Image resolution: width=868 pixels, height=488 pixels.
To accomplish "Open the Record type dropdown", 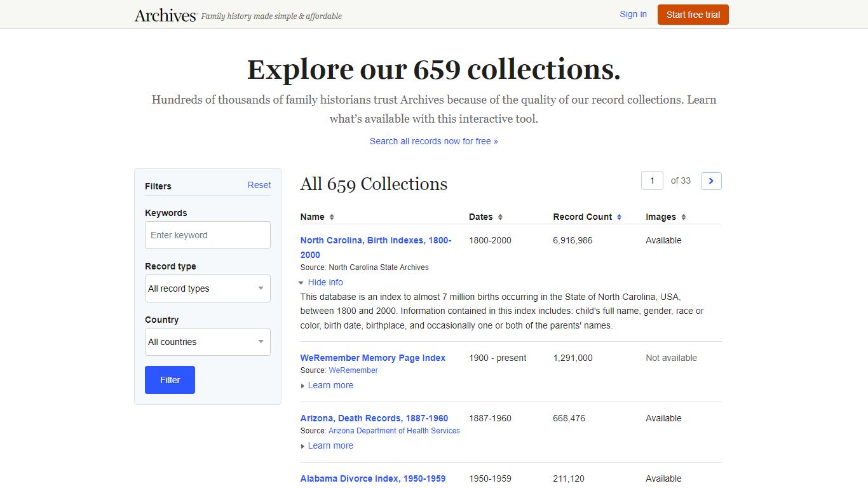I will point(208,288).
